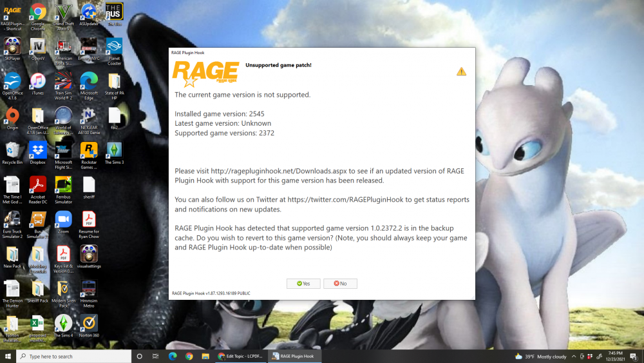Select visualsettings desktop icon
644x363 pixels.
pos(89,257)
